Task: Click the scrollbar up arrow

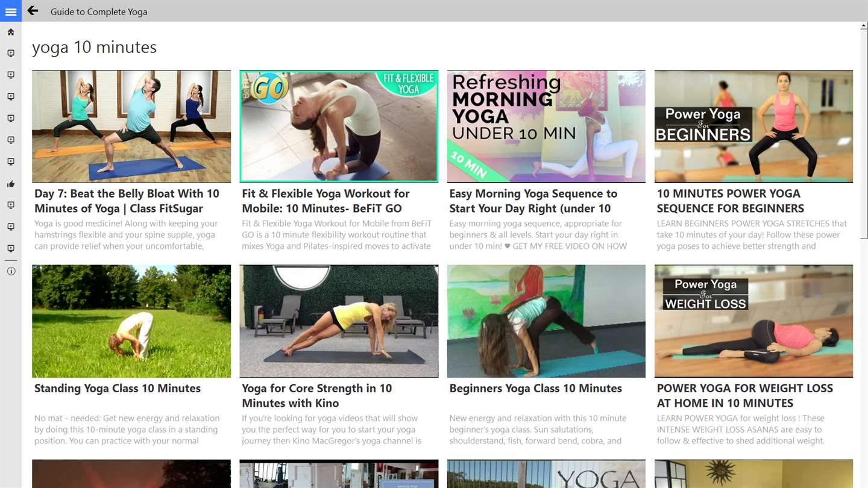Action: tap(864, 27)
